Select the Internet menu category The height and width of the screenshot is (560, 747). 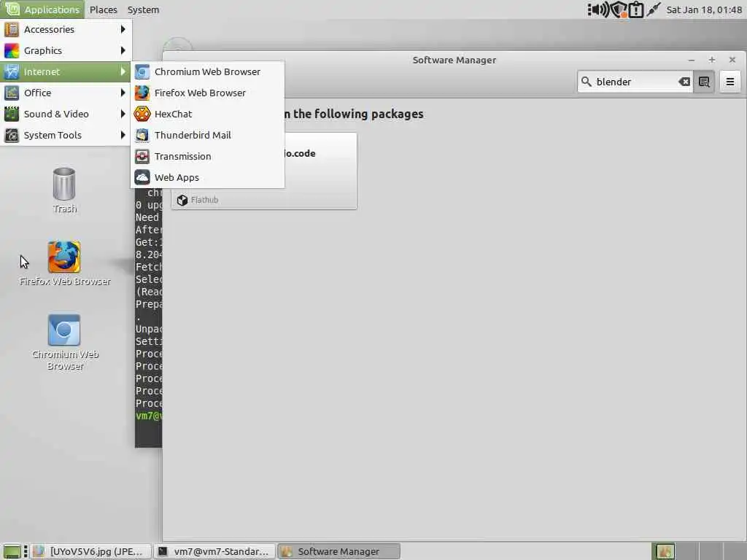pos(66,72)
